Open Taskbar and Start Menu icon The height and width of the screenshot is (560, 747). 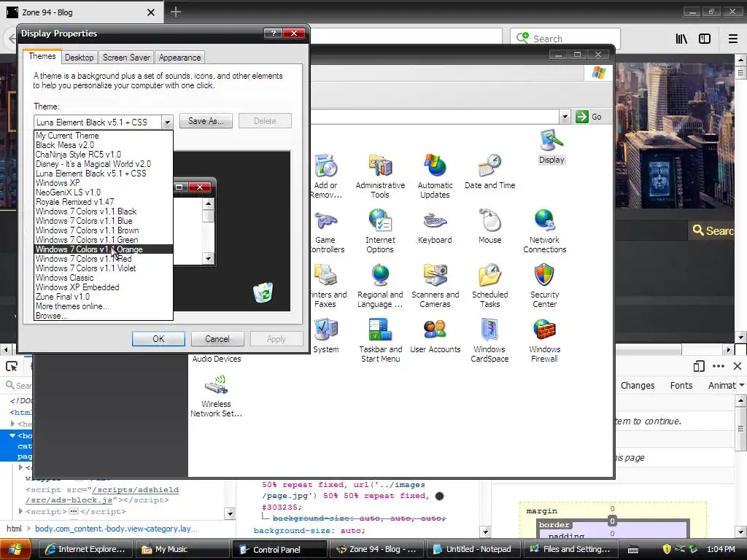coord(380,341)
